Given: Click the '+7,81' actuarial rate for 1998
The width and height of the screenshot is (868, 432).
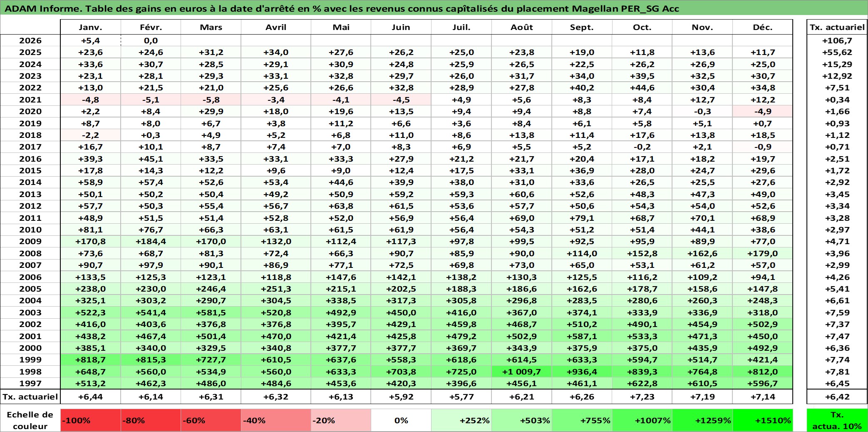Looking at the screenshot, I should click(x=837, y=372).
